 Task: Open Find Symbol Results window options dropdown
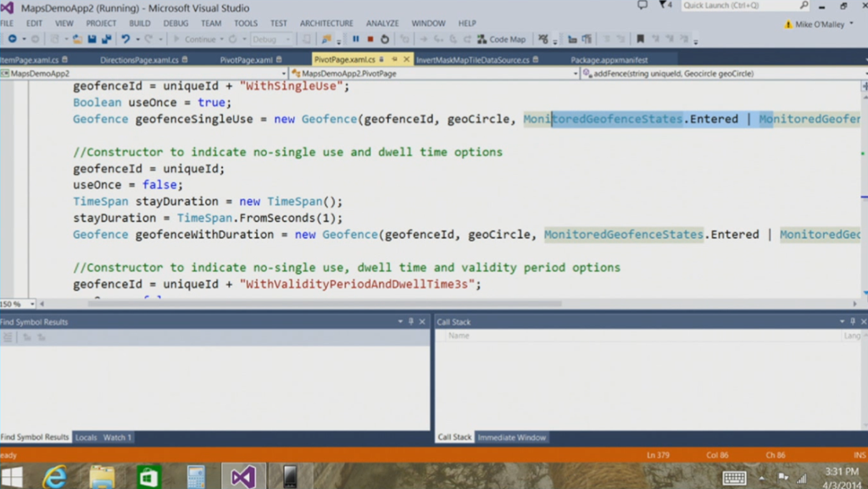[400, 321]
